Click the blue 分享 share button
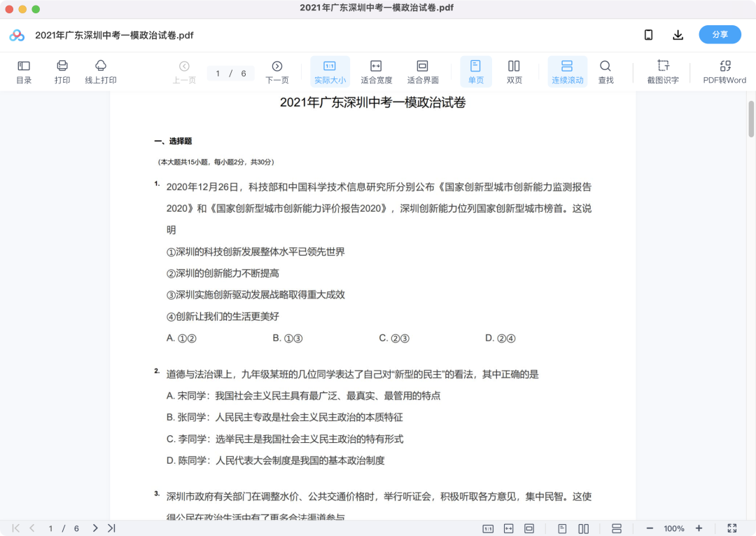 720,34
